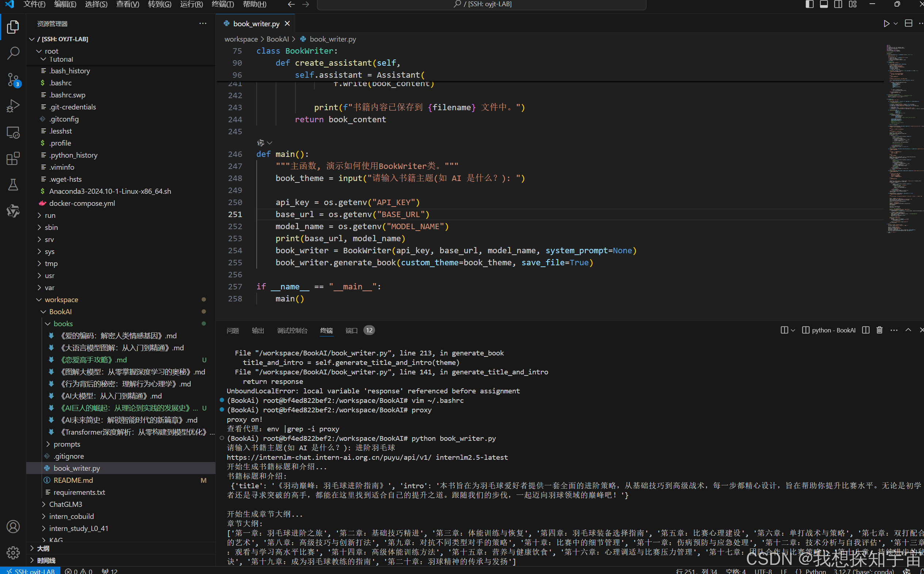Click workspace in the breadcrumb path
This screenshot has width=924, height=574.
(241, 39)
